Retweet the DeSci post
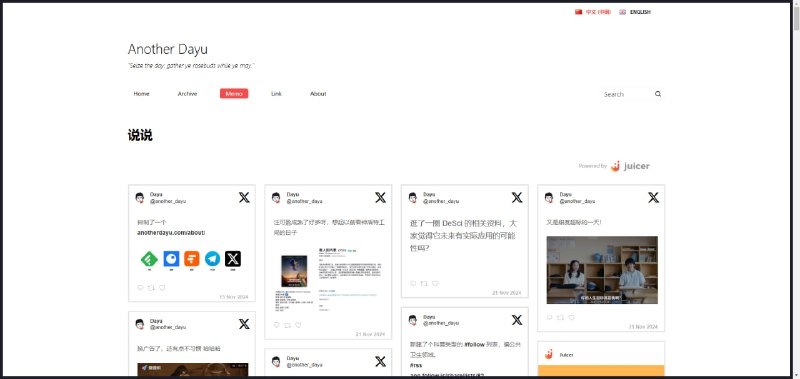The height and width of the screenshot is (379, 800). click(x=424, y=284)
